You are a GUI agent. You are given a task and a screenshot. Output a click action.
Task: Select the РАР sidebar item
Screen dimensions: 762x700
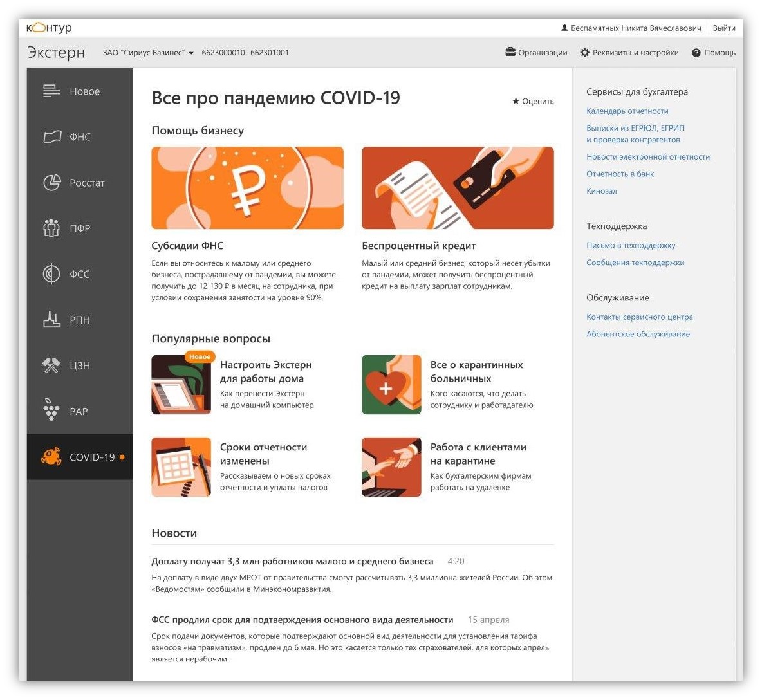[80, 410]
